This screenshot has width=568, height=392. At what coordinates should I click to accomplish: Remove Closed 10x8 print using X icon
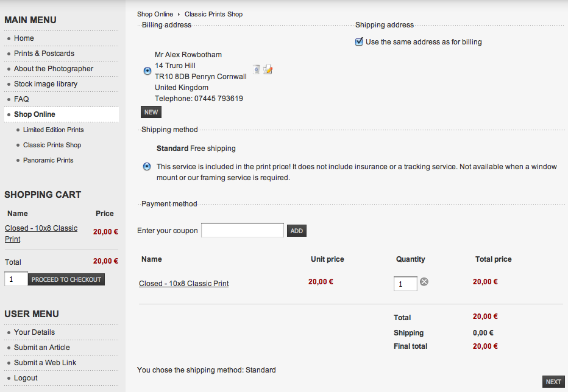[424, 282]
